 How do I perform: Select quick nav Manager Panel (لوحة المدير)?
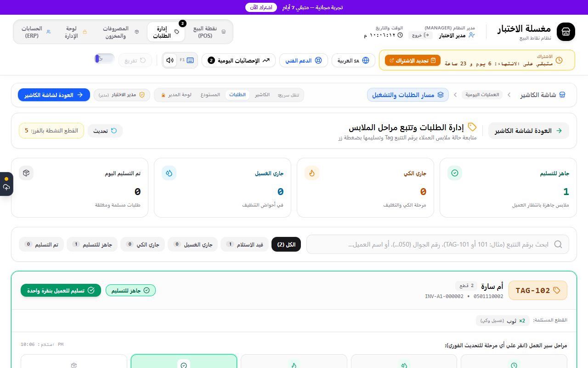176,95
